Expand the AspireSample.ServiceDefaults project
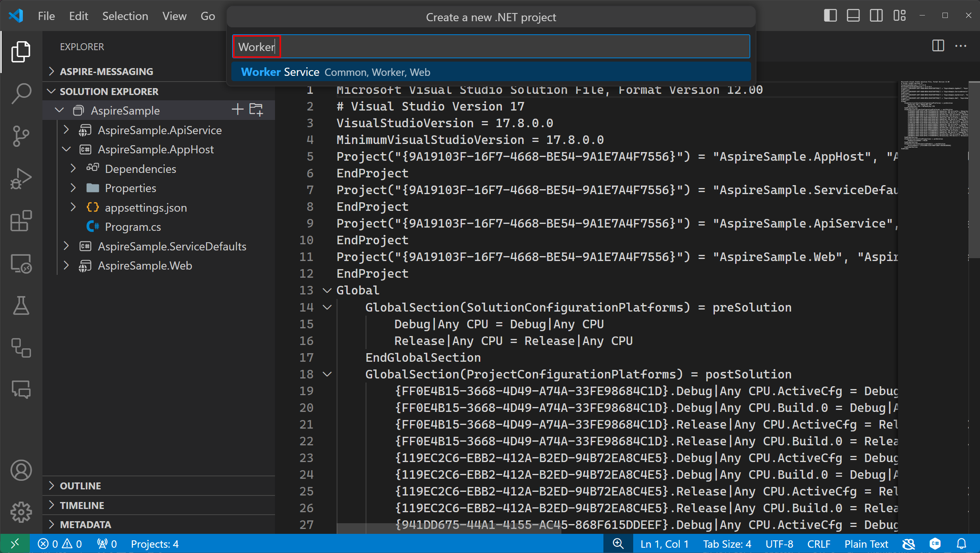This screenshot has width=980, height=553. 66,246
